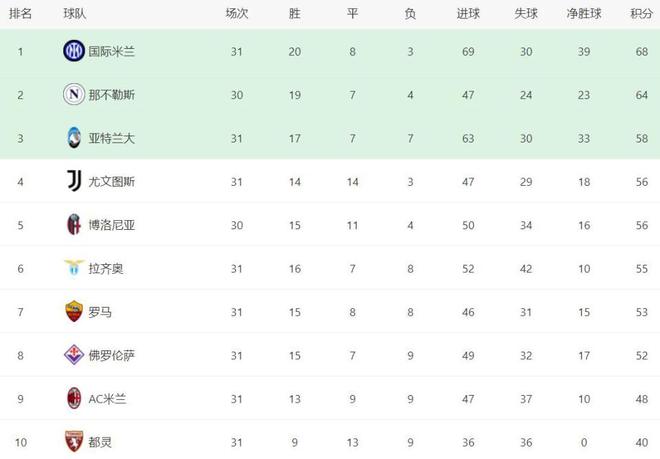This screenshot has height=459, width=660.
Task: Click team name 拉齐奥
Action: (106, 269)
